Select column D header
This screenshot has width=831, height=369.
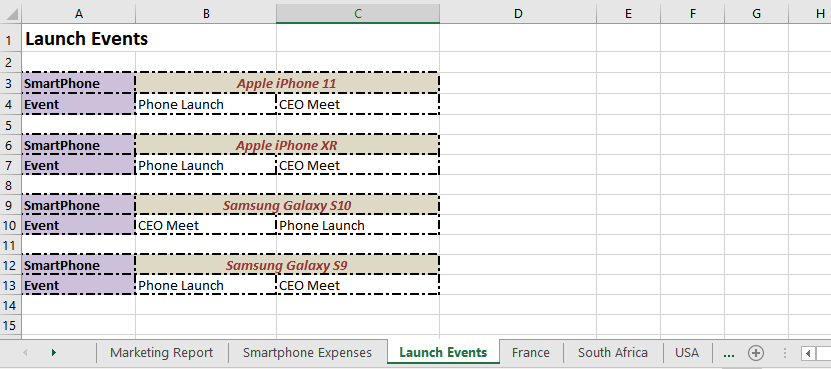coord(518,14)
